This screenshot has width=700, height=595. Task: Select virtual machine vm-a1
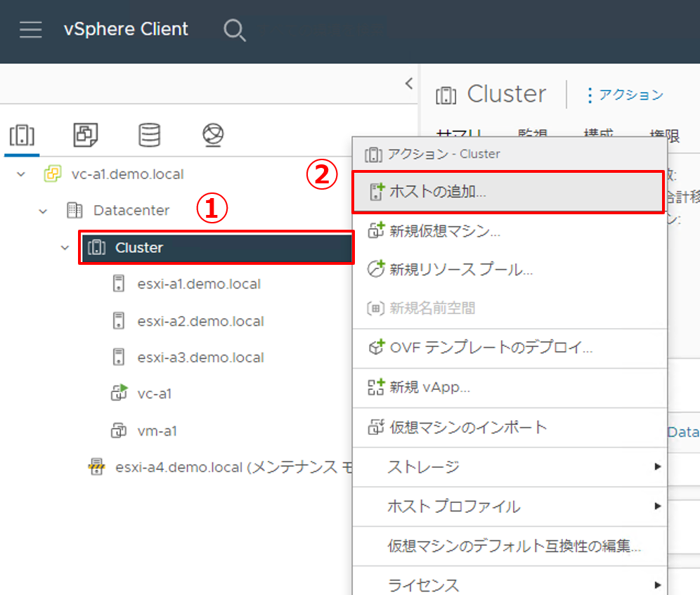[157, 431]
